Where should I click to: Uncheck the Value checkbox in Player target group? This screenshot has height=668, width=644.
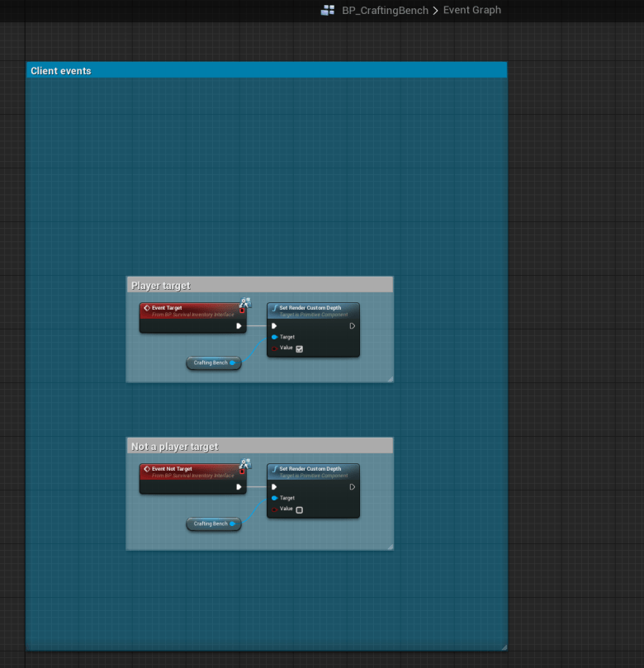299,348
